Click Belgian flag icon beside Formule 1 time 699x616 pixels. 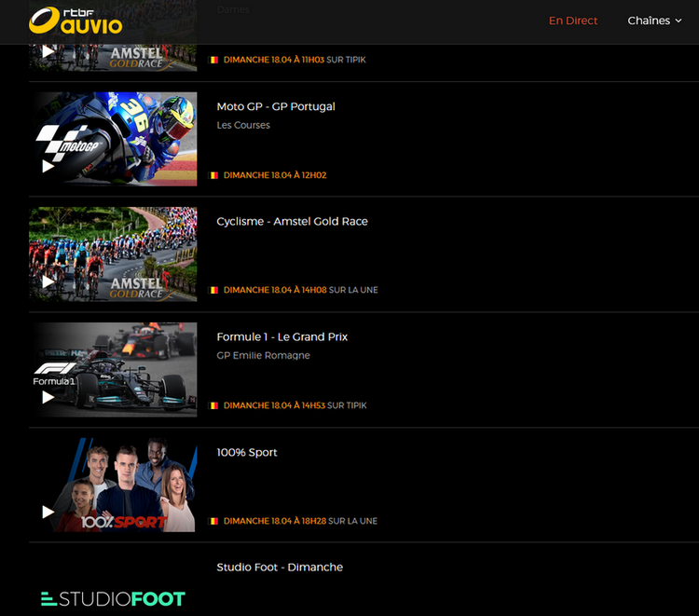pyautogui.click(x=214, y=405)
